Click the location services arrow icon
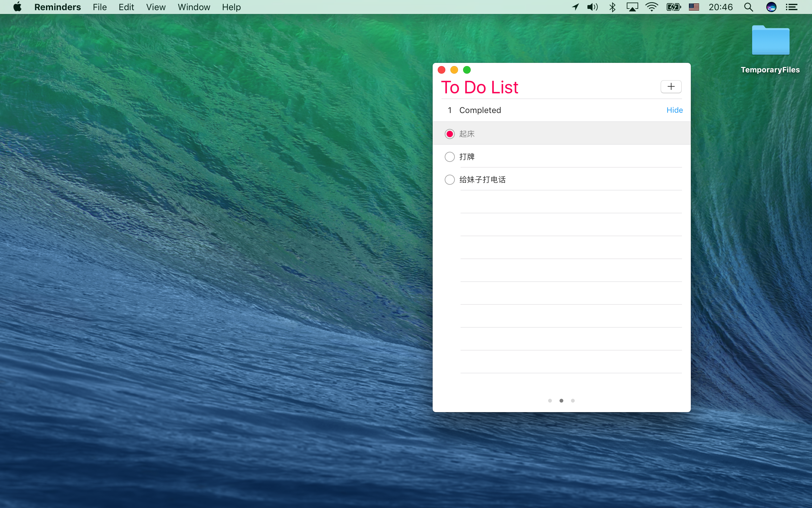812x508 pixels. click(x=575, y=7)
